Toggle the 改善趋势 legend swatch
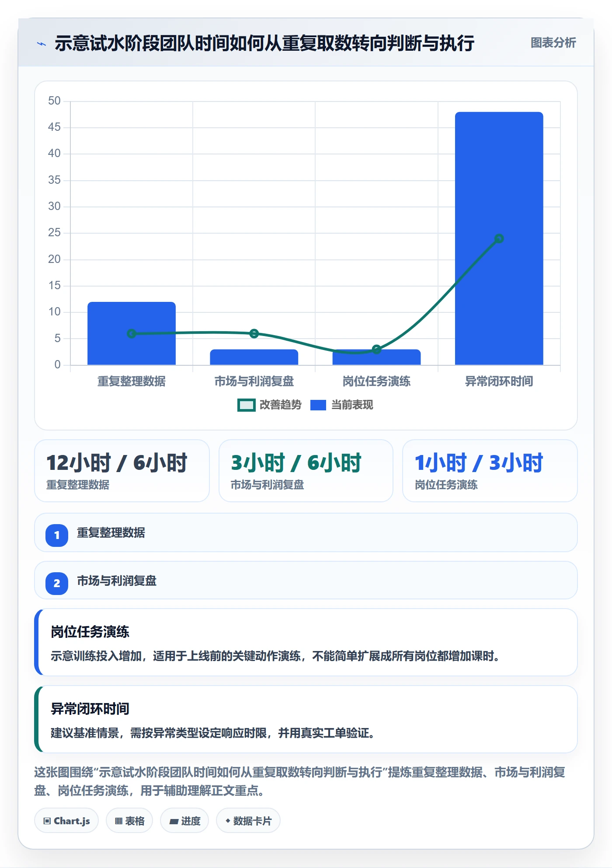The height and width of the screenshot is (868, 612). 246,405
